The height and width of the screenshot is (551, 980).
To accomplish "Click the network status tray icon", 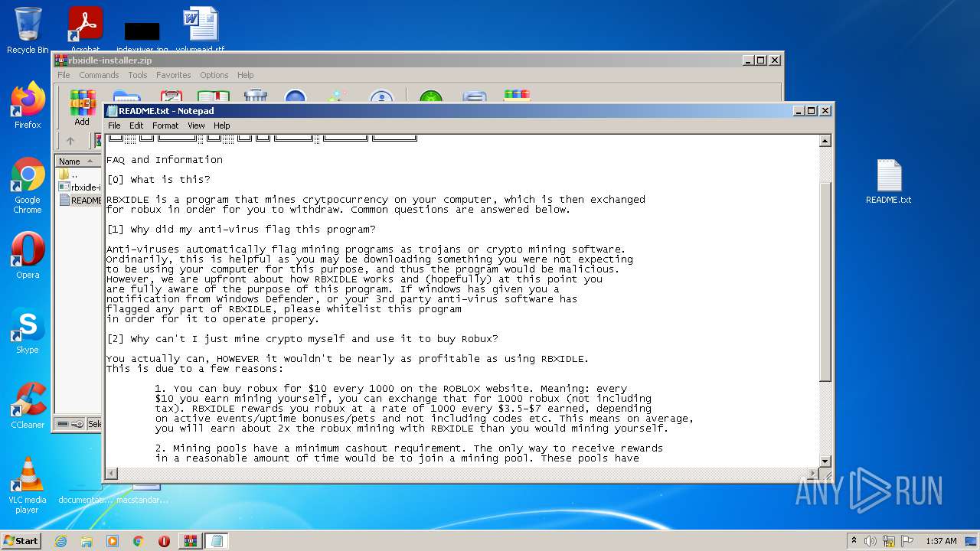I will (x=889, y=541).
